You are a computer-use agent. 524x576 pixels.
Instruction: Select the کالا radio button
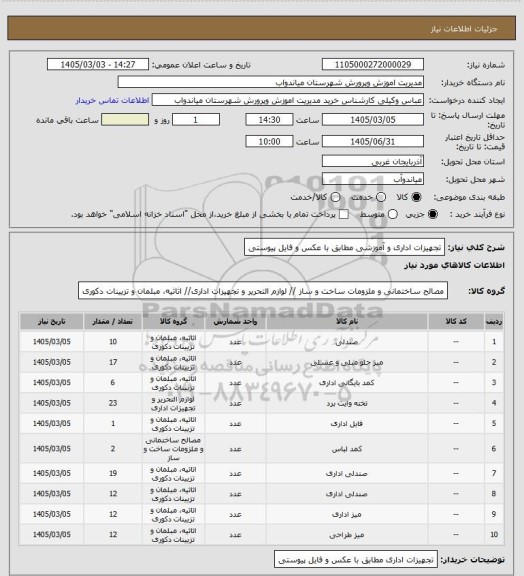point(416,197)
